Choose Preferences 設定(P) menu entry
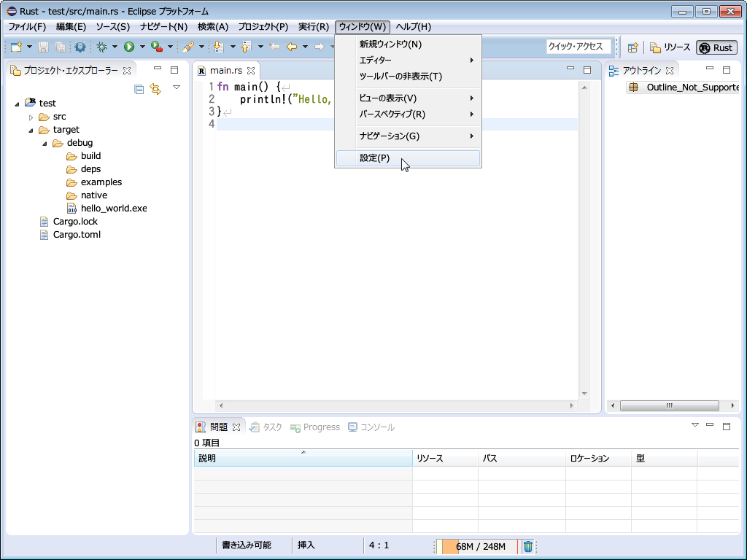This screenshot has width=747, height=560. [409, 158]
